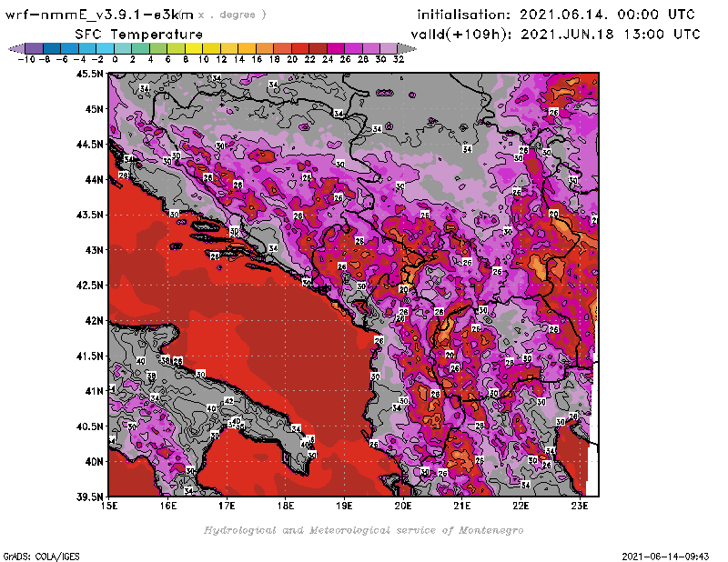Click the yellow legend swatch between 8 and 10
Viewport: 728px width, 562px height.
tap(194, 48)
